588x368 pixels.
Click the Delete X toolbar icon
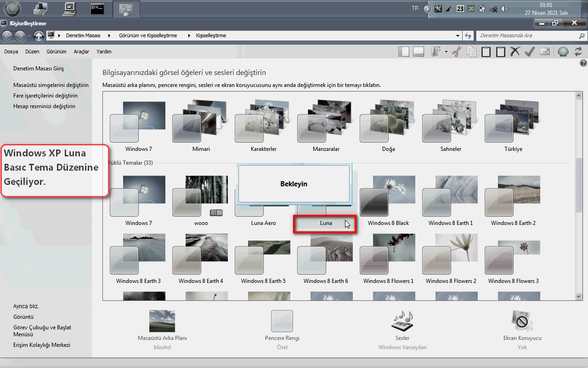515,52
